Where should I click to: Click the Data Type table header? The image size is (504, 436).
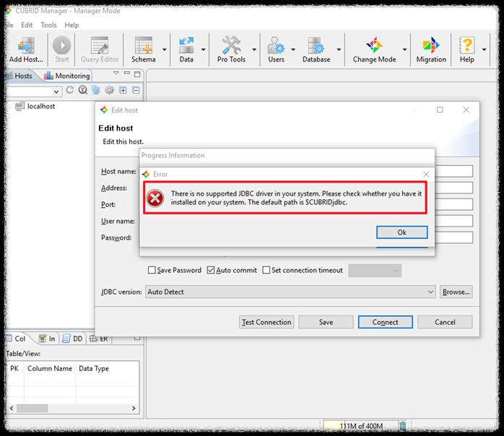94,369
